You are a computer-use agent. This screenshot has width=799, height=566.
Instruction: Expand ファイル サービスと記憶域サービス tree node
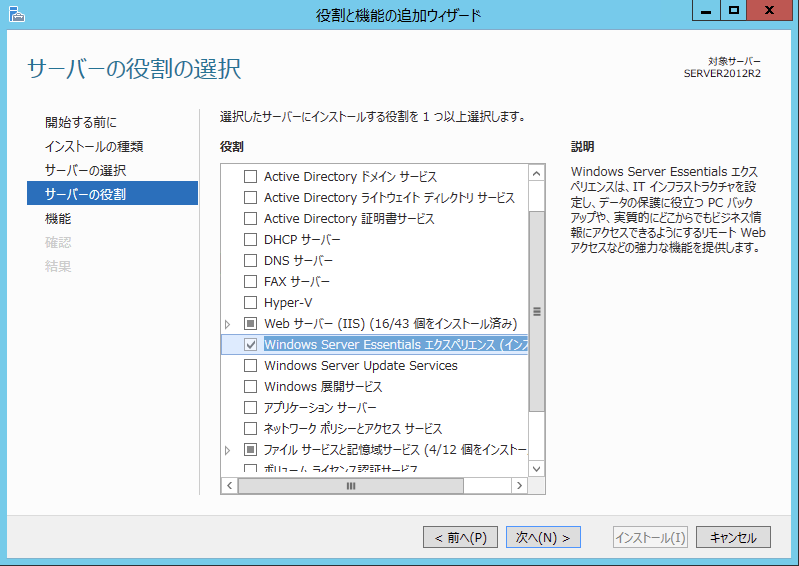pos(228,450)
